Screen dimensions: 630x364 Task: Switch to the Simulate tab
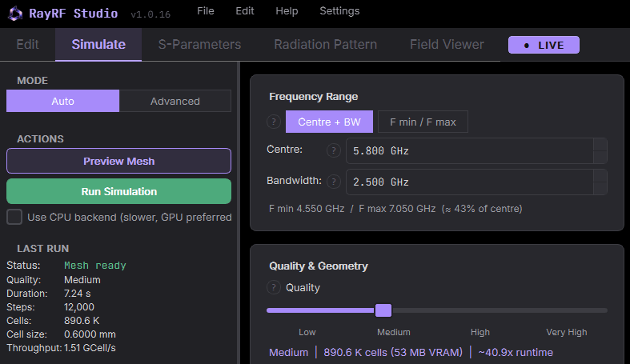(x=98, y=44)
